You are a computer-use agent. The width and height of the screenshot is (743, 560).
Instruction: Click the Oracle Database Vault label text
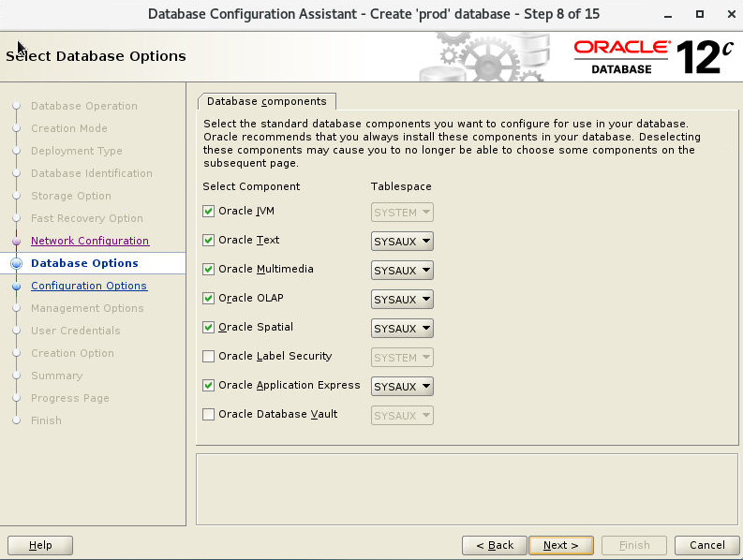[278, 414]
